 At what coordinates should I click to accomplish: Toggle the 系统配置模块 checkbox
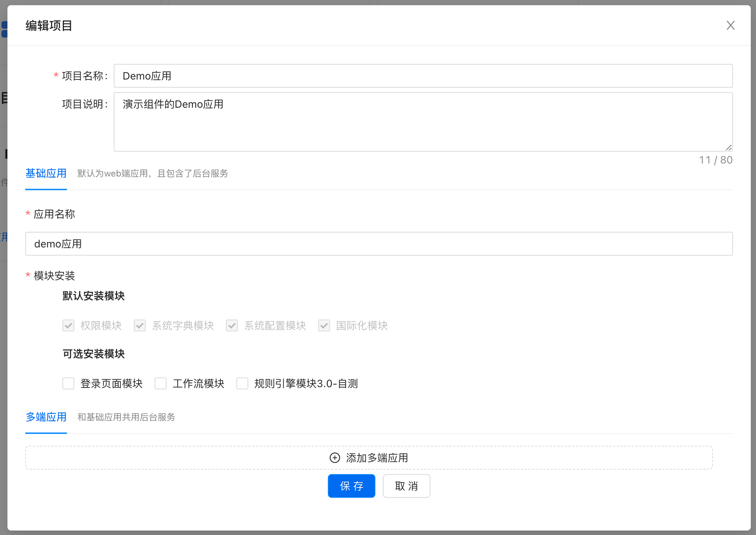(x=232, y=325)
